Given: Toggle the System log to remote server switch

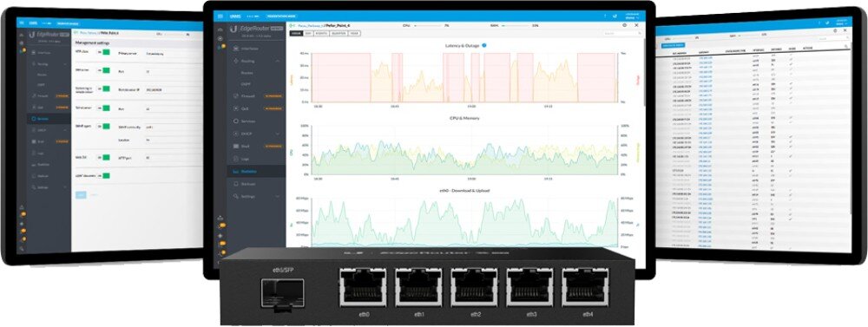Looking at the screenshot, I should coord(103,89).
